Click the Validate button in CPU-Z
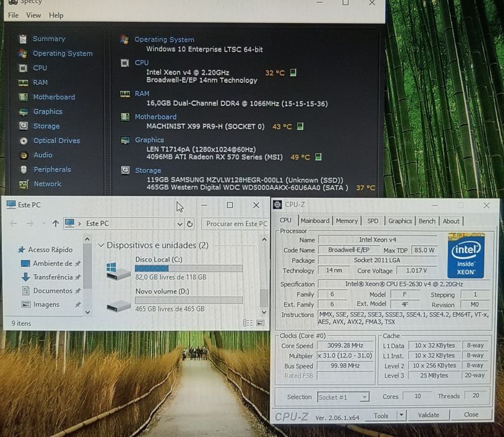The image size is (504, 437). pos(429,415)
